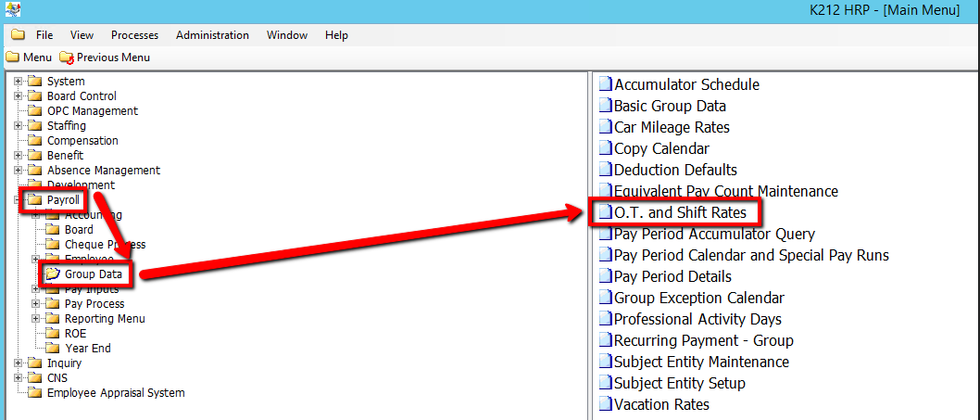Click the document icon next to Vacation Rates
980x420 pixels.
tap(605, 404)
